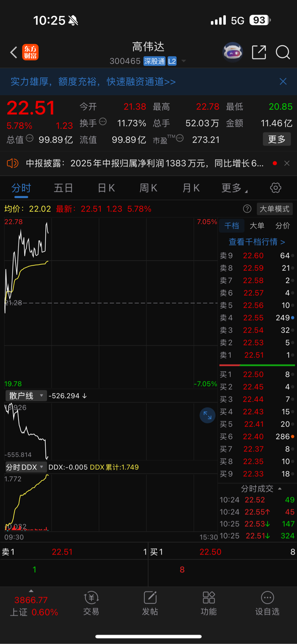297x644 pixels.
Task: Close the financing banner ad
Action: [283, 81]
